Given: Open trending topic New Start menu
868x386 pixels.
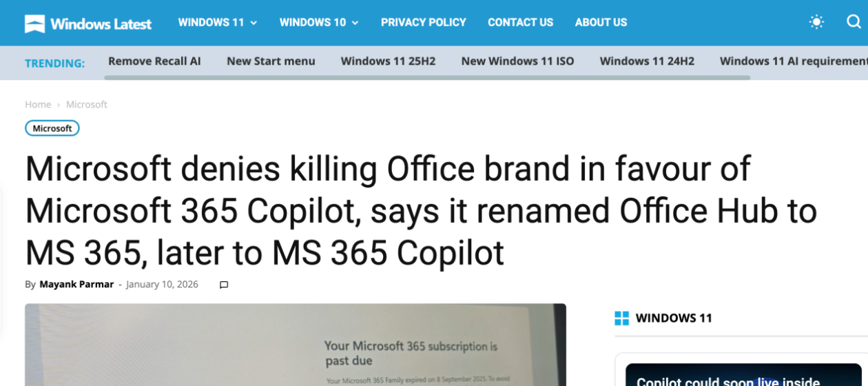Looking at the screenshot, I should click(x=271, y=61).
